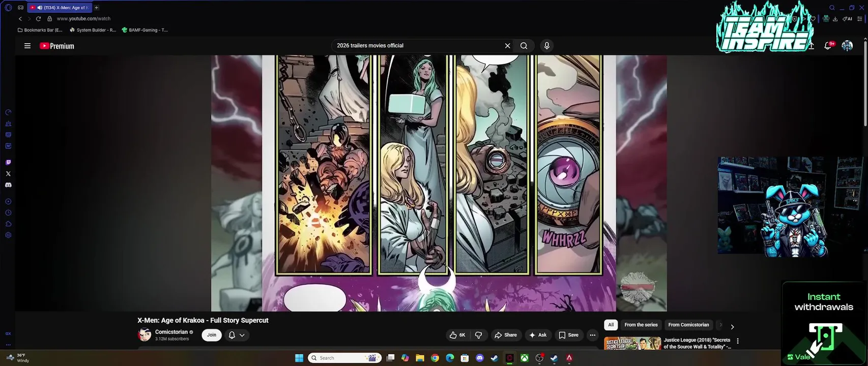The image size is (868, 366).
Task: Save the video to a playlist
Action: 568,335
